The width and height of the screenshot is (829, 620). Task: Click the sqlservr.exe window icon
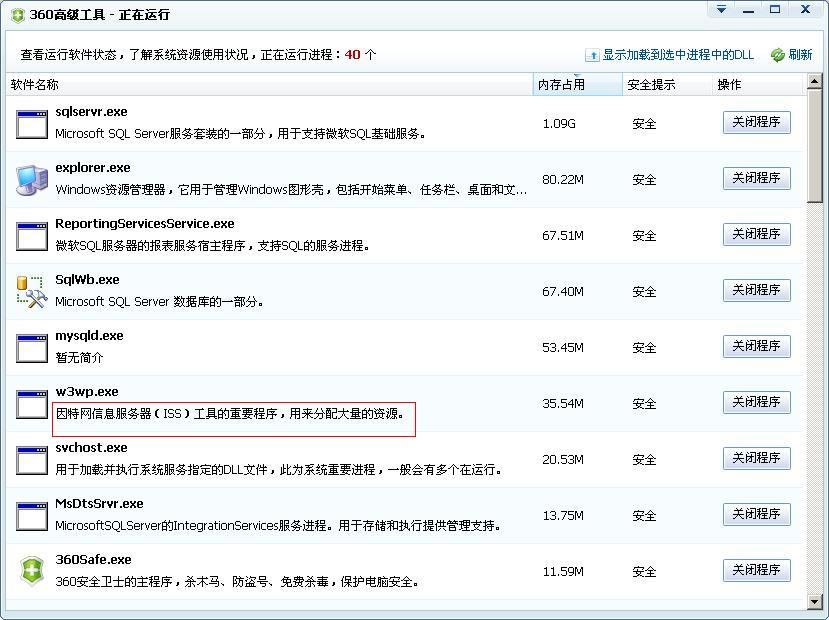coord(32,124)
